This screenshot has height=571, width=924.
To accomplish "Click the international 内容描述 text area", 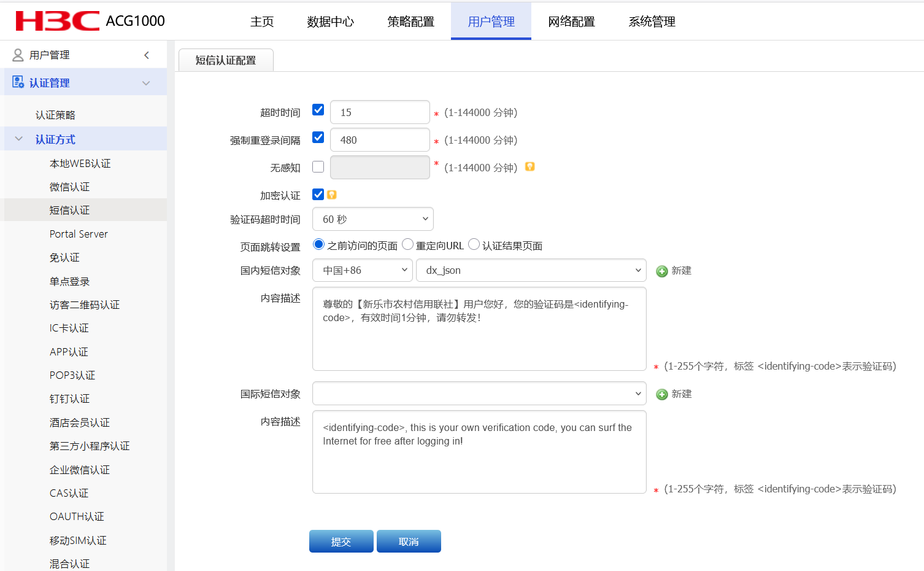I will point(479,452).
